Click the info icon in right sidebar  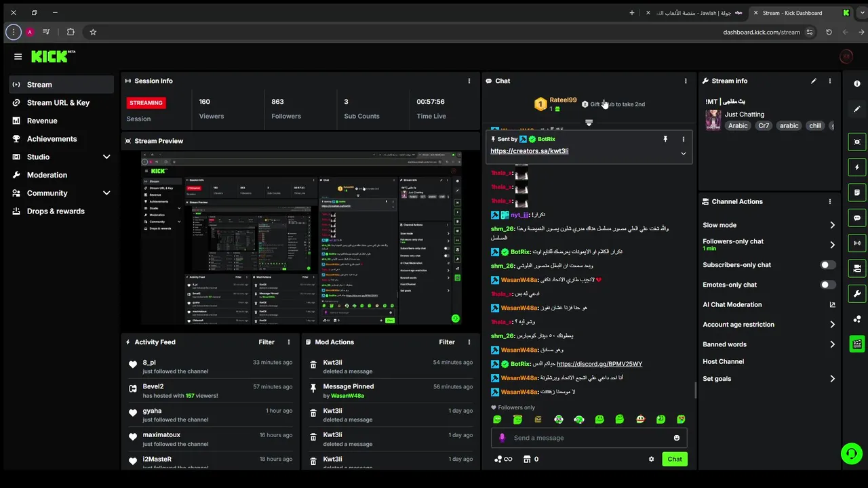(857, 84)
